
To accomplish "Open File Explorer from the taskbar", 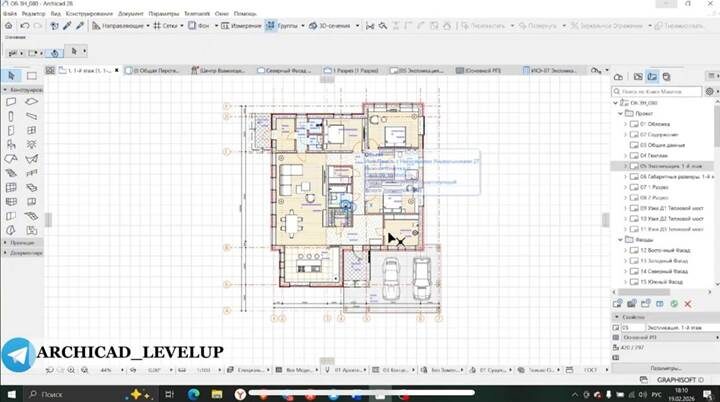I will pyautogui.click(x=217, y=394).
